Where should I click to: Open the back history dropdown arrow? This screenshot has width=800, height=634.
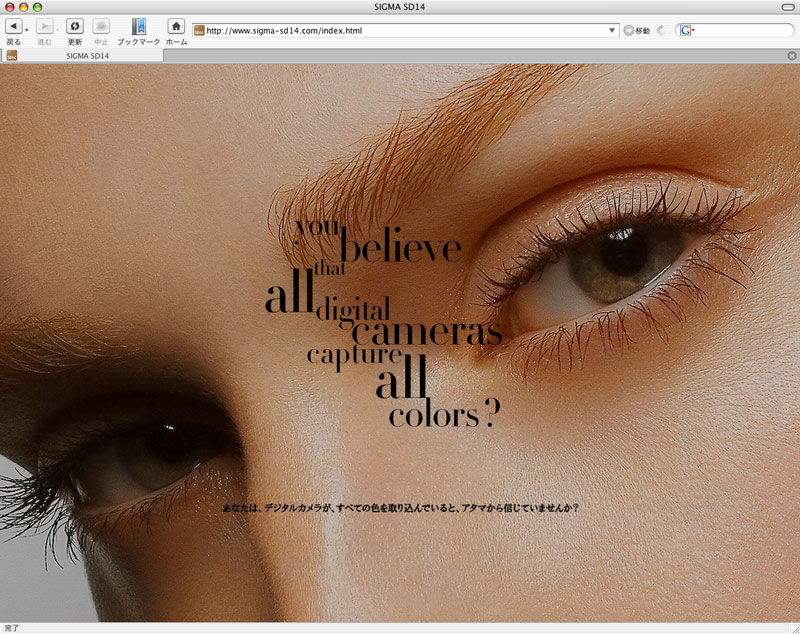click(27, 30)
